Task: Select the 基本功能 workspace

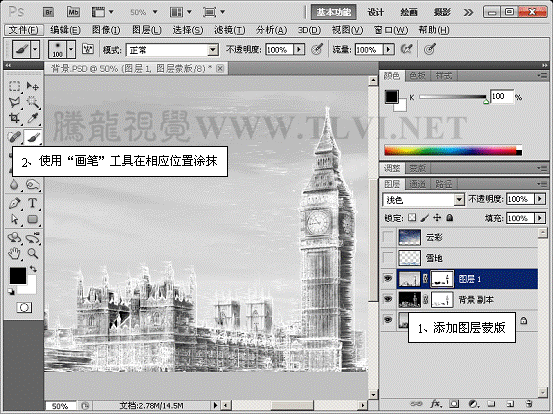Action: (x=333, y=12)
